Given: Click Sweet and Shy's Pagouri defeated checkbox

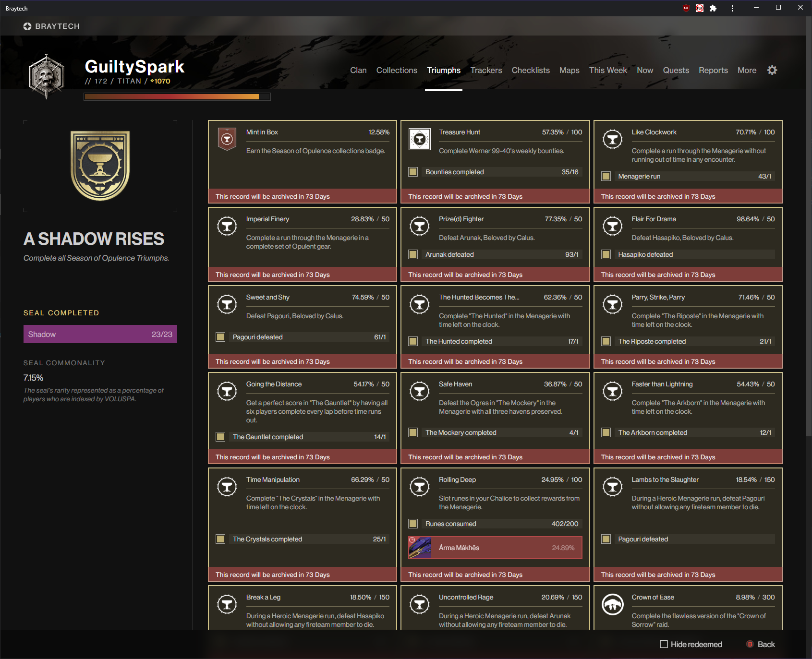Looking at the screenshot, I should click(220, 337).
